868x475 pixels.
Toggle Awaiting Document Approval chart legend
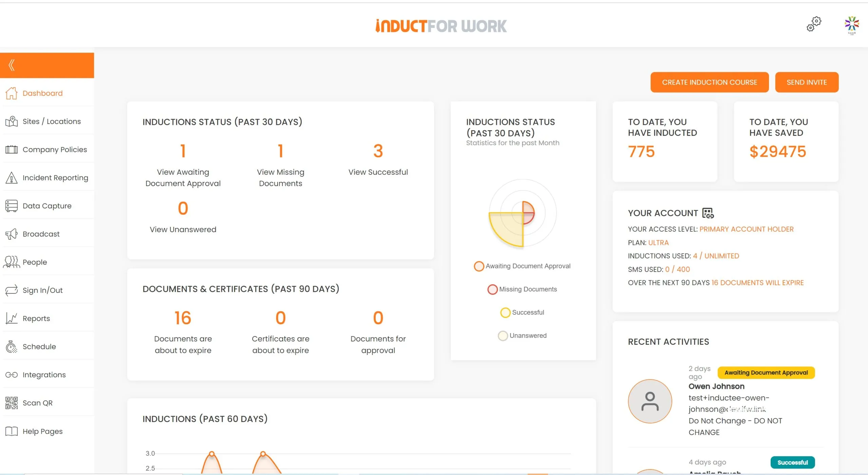point(522,266)
